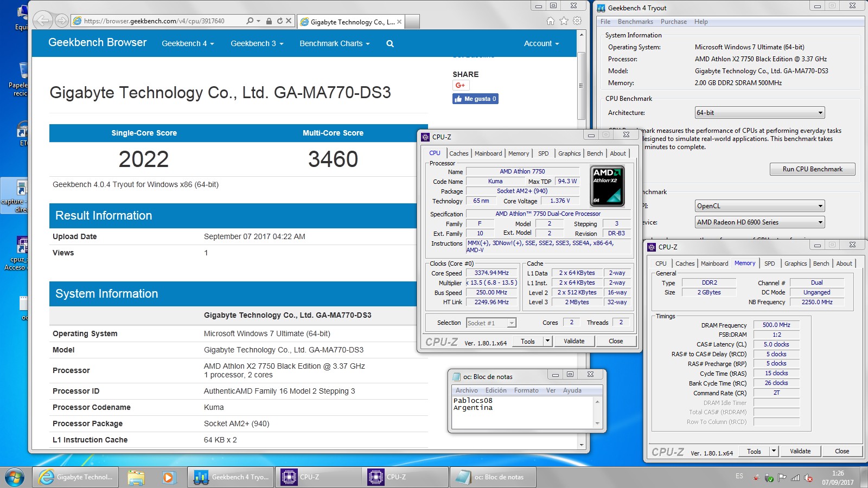868x488 pixels.
Task: Open the media player taskbar icon
Action: 168,477
